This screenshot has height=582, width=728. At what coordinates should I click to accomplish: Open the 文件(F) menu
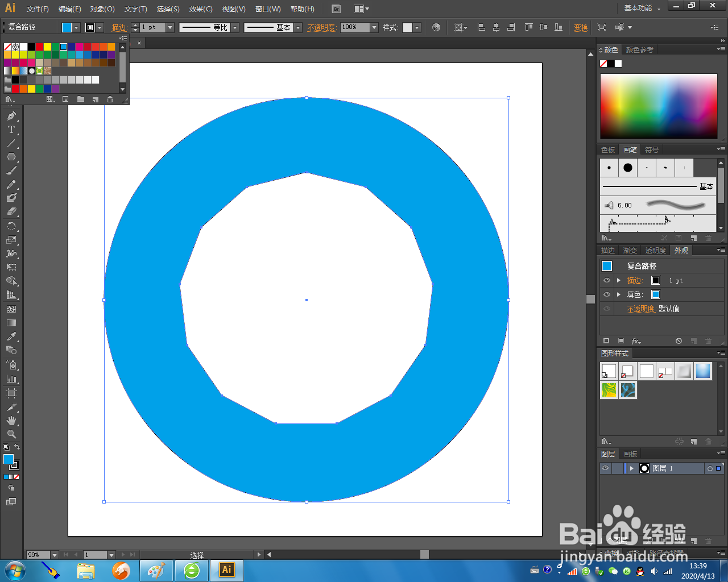pos(38,9)
